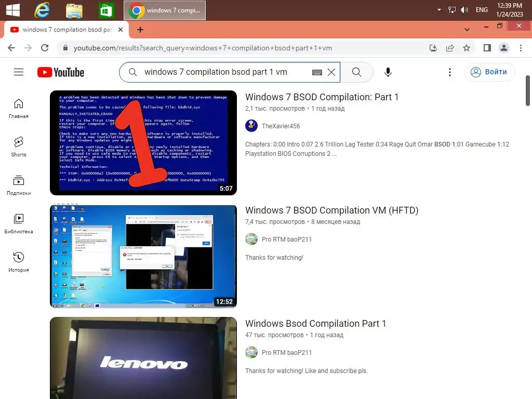Go forward in browser history
532x399 pixels.
pos(28,48)
